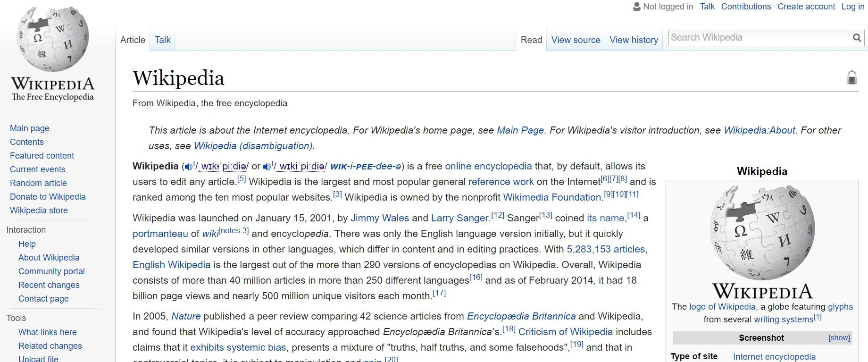Follow the Main Page hatnote link
This screenshot has height=362, width=868.
tap(520, 130)
